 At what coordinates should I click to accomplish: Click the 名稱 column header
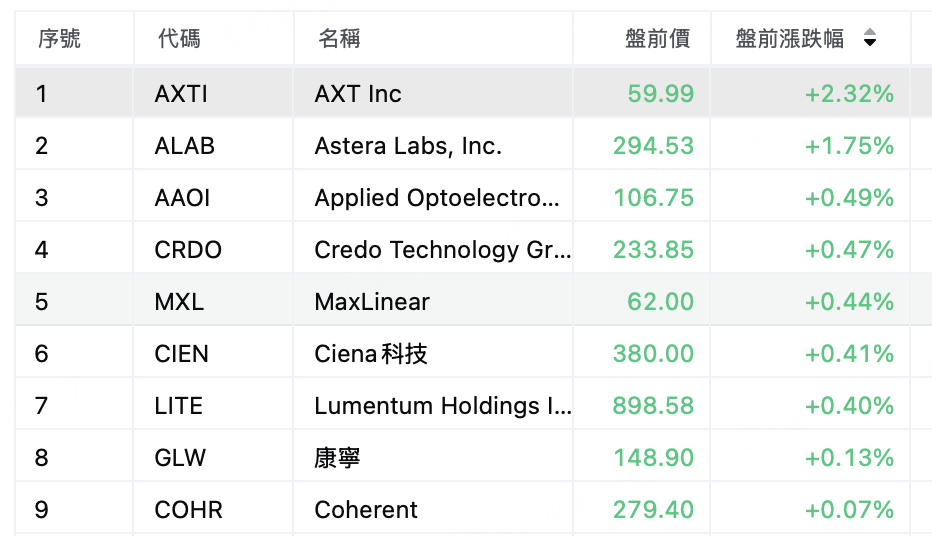[339, 39]
